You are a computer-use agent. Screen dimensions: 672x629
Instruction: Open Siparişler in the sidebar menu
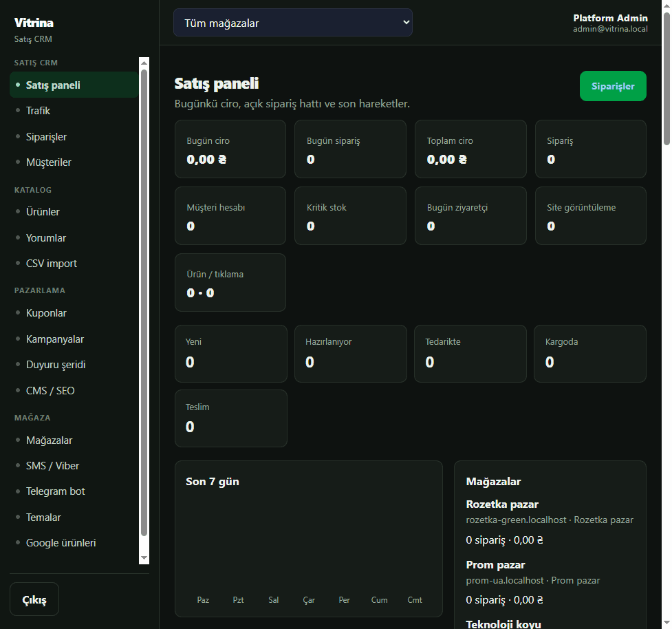74,137
